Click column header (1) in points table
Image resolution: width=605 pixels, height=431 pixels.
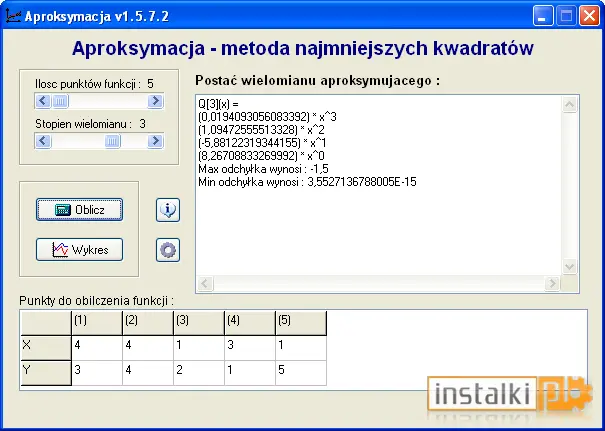click(97, 323)
